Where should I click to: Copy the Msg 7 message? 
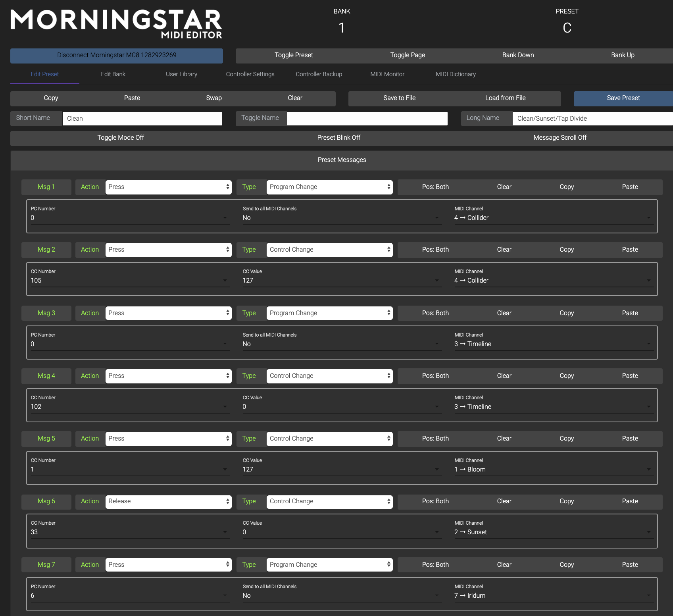[567, 565]
